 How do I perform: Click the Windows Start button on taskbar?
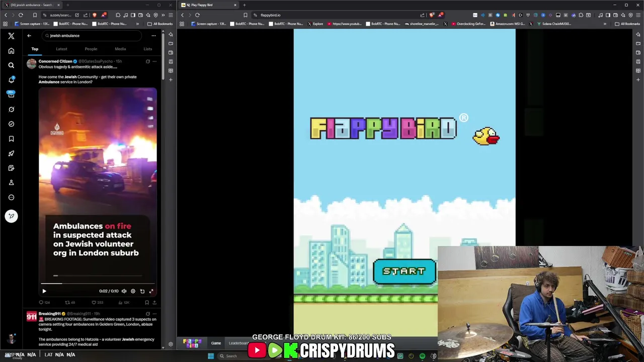[211, 356]
